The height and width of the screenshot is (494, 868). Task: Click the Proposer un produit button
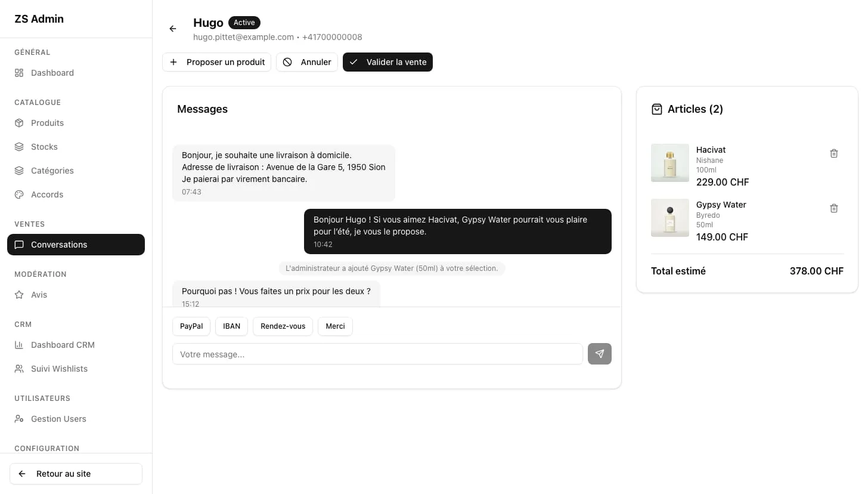coord(217,62)
